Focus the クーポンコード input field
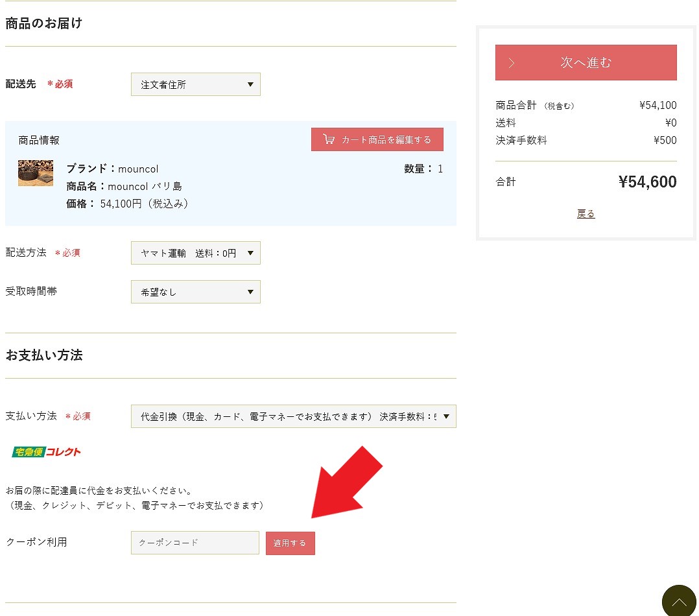This screenshot has width=699, height=616. pyautogui.click(x=195, y=543)
